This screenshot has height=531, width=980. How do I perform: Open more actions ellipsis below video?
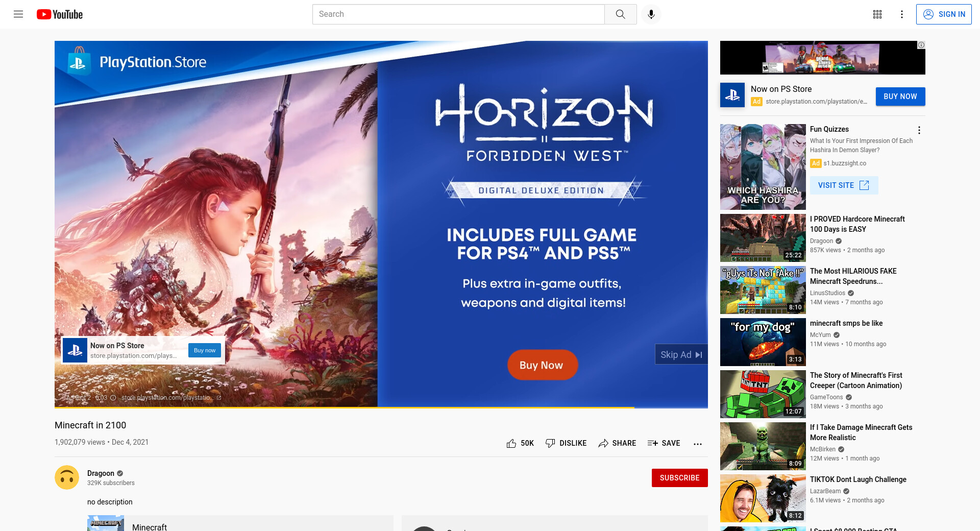point(698,444)
